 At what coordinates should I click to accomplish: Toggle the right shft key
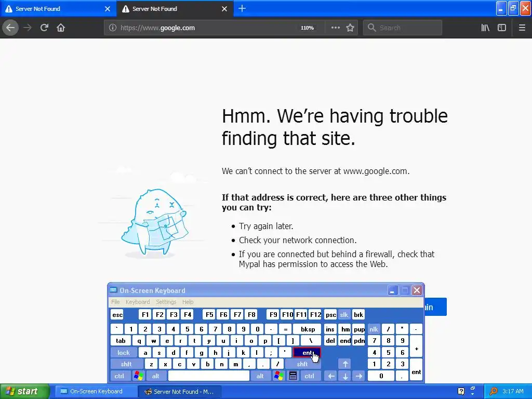pyautogui.click(x=302, y=364)
